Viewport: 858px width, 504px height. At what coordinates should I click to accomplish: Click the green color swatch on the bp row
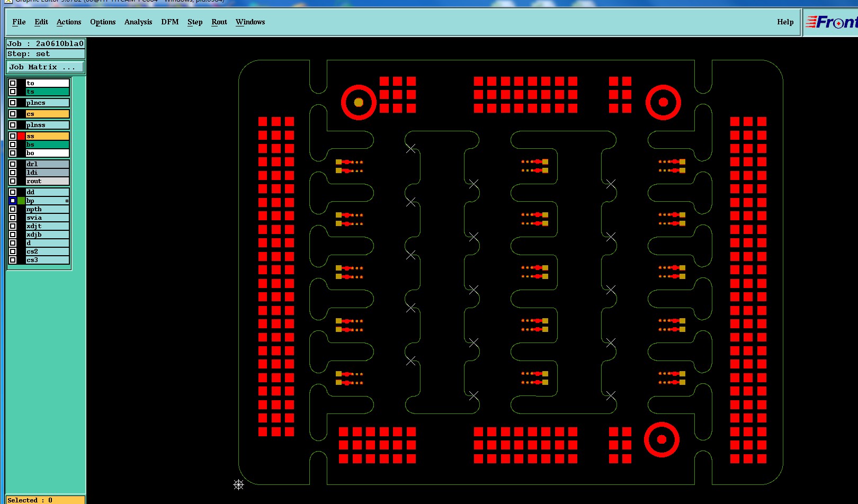point(21,201)
